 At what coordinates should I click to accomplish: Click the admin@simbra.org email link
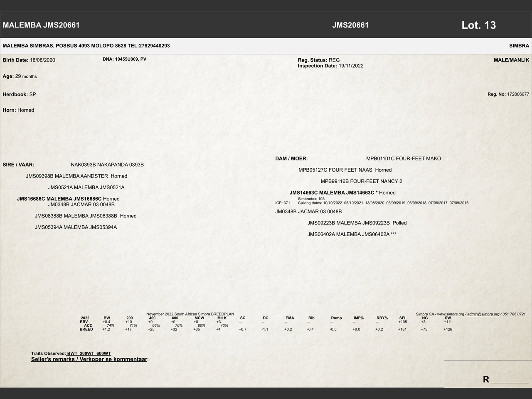483,314
